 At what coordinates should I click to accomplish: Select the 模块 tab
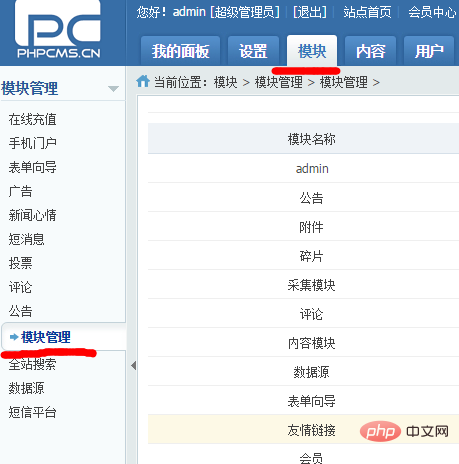click(312, 51)
